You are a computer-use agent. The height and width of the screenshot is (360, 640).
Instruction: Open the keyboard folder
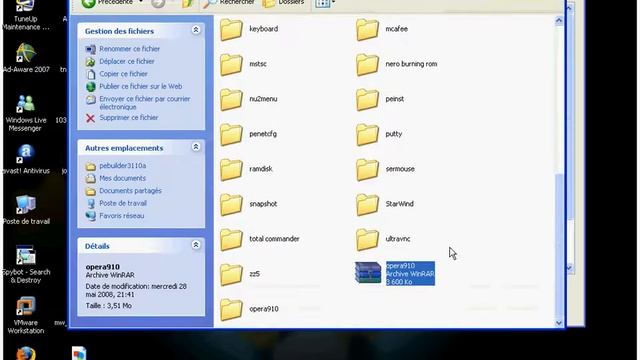[231, 29]
